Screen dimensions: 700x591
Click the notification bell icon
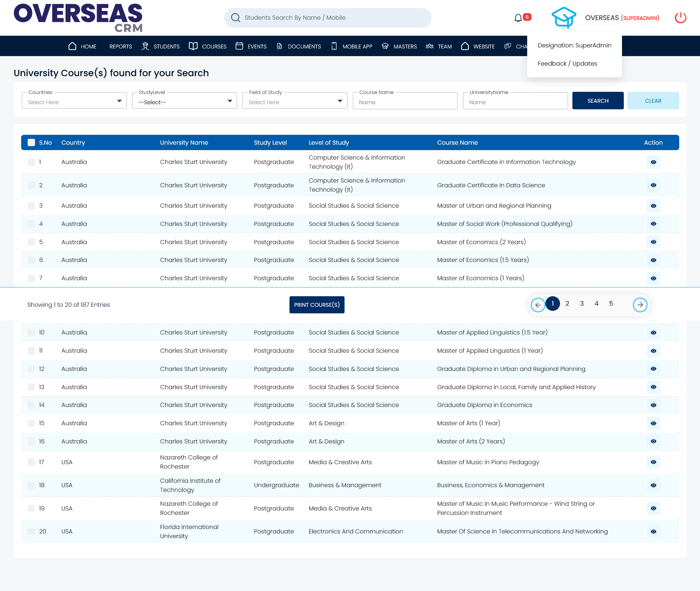pos(518,18)
